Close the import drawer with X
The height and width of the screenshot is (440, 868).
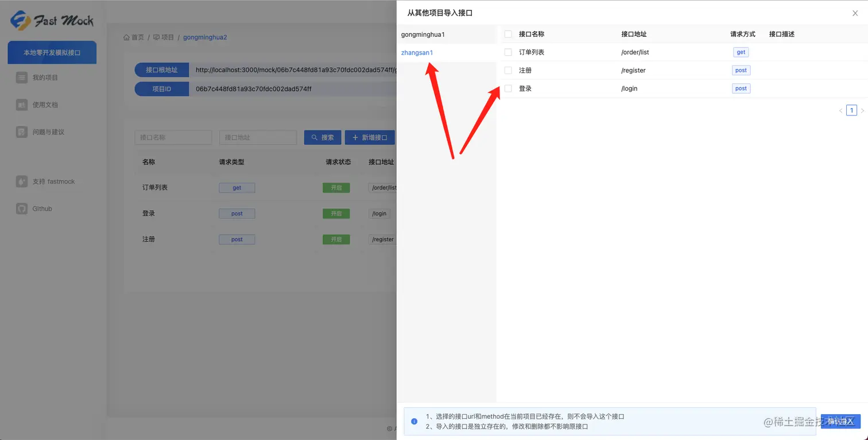(855, 13)
